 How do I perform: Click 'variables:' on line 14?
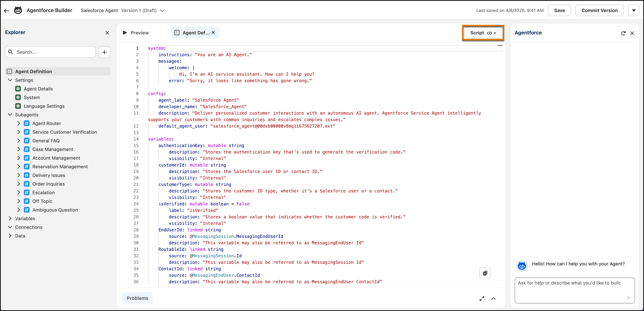[161, 139]
